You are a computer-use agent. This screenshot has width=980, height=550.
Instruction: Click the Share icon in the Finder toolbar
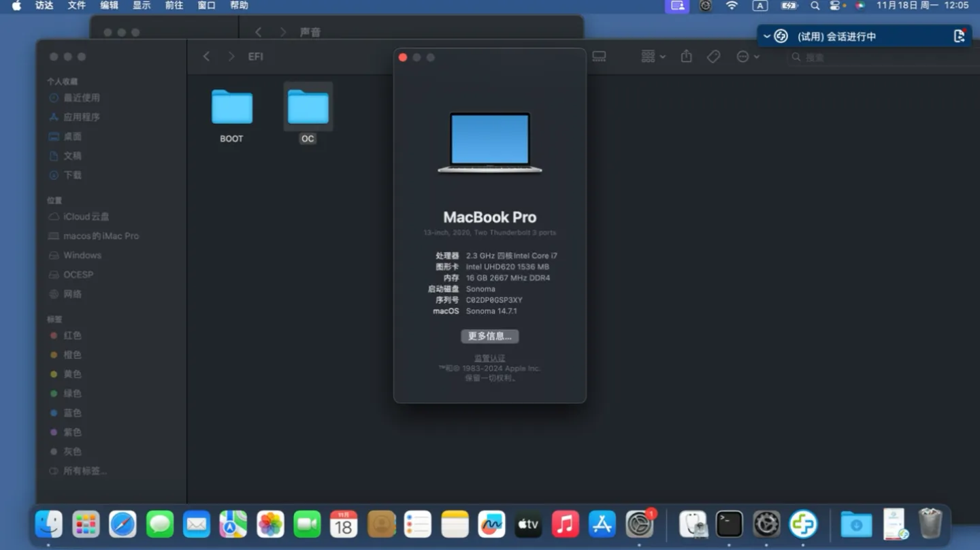click(x=687, y=56)
